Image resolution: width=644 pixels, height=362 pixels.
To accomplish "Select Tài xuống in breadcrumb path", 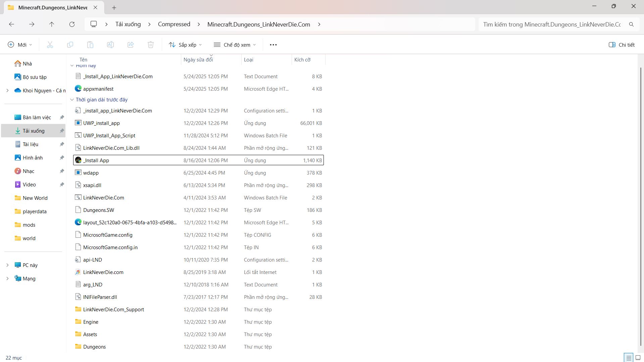I will (x=128, y=24).
